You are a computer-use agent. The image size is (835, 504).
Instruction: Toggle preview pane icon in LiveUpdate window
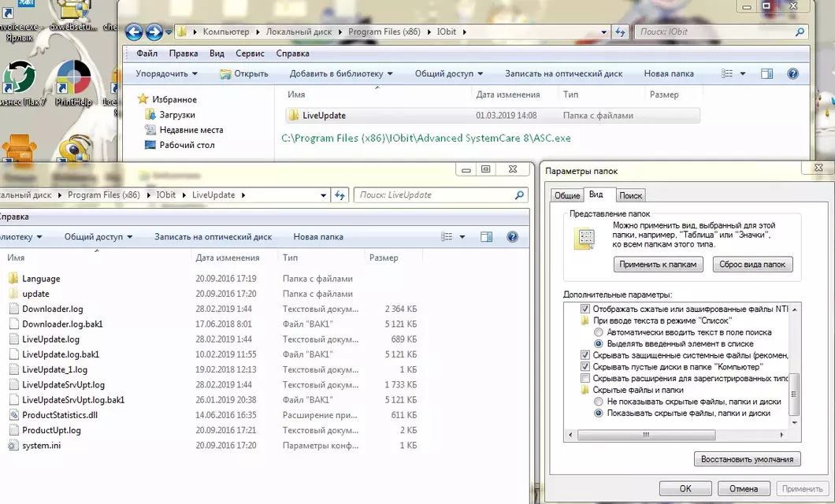[x=486, y=237]
